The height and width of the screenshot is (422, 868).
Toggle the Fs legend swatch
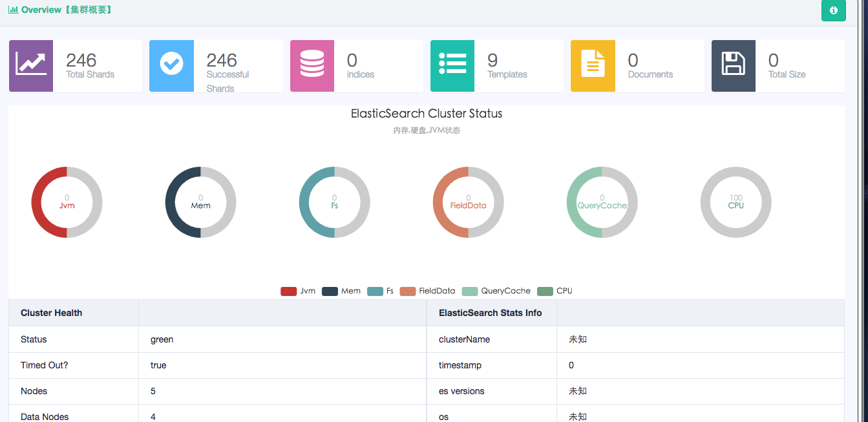[375, 291]
